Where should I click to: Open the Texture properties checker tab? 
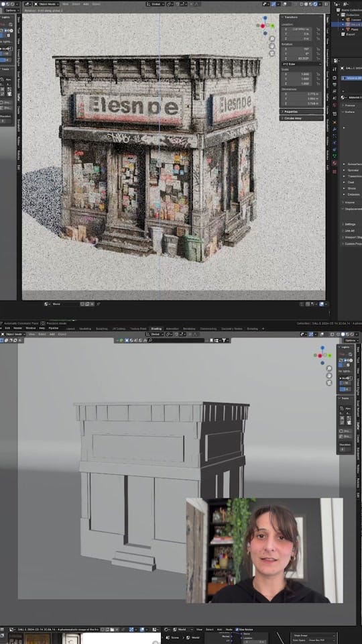click(335, 172)
